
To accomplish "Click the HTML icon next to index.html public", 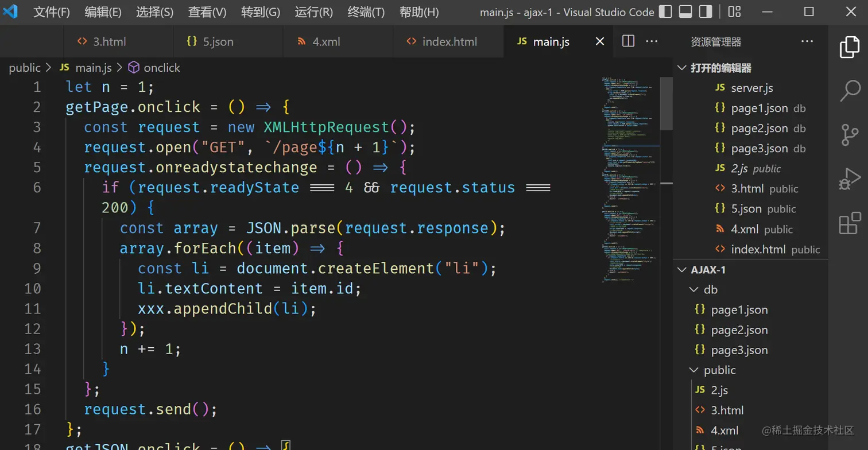I will point(720,249).
